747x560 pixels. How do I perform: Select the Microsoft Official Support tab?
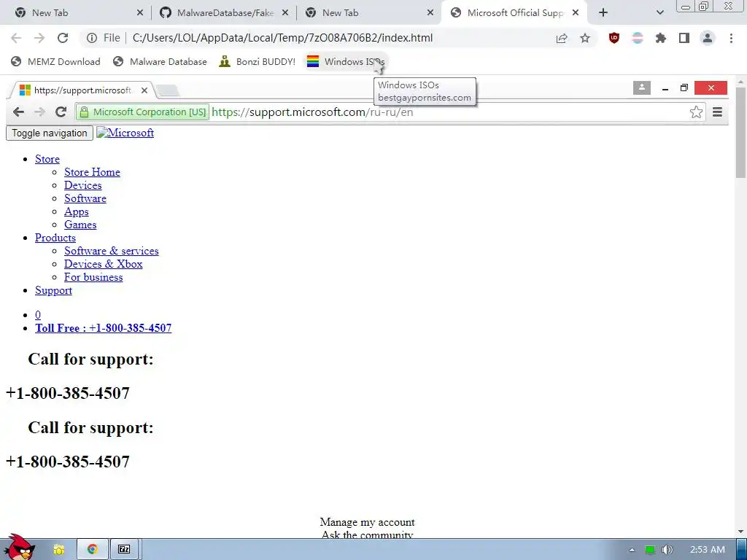tap(514, 13)
